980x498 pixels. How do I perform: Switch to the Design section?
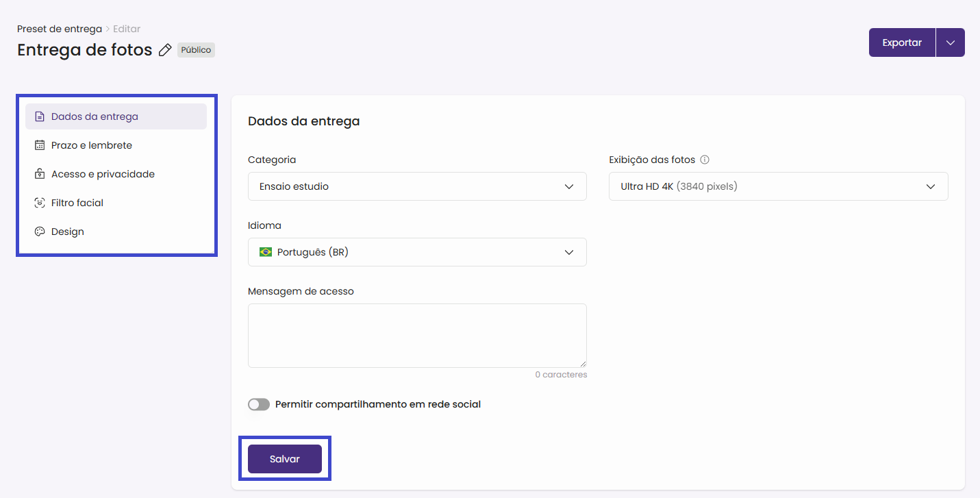click(x=68, y=232)
